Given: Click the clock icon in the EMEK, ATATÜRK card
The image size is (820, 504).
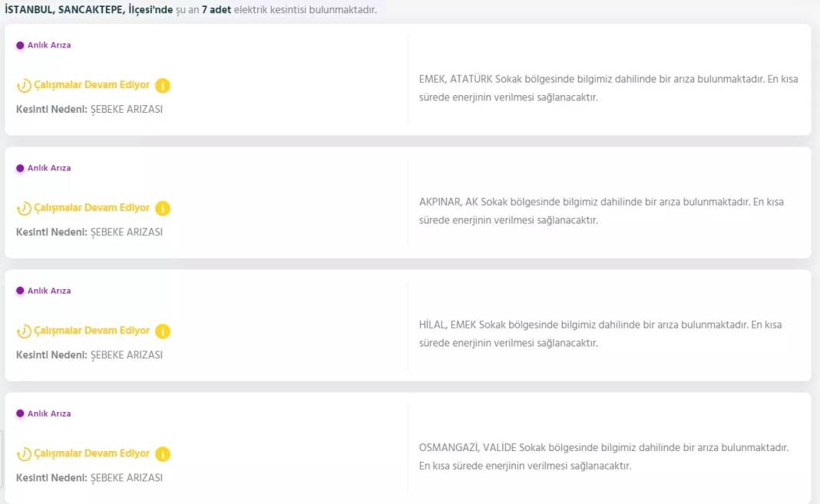Looking at the screenshot, I should click(24, 86).
